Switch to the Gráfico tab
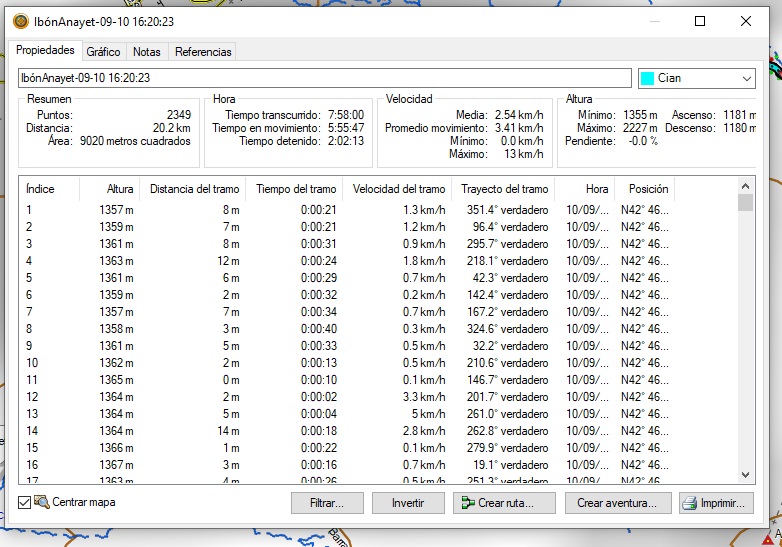The width and height of the screenshot is (782, 547). (103, 52)
